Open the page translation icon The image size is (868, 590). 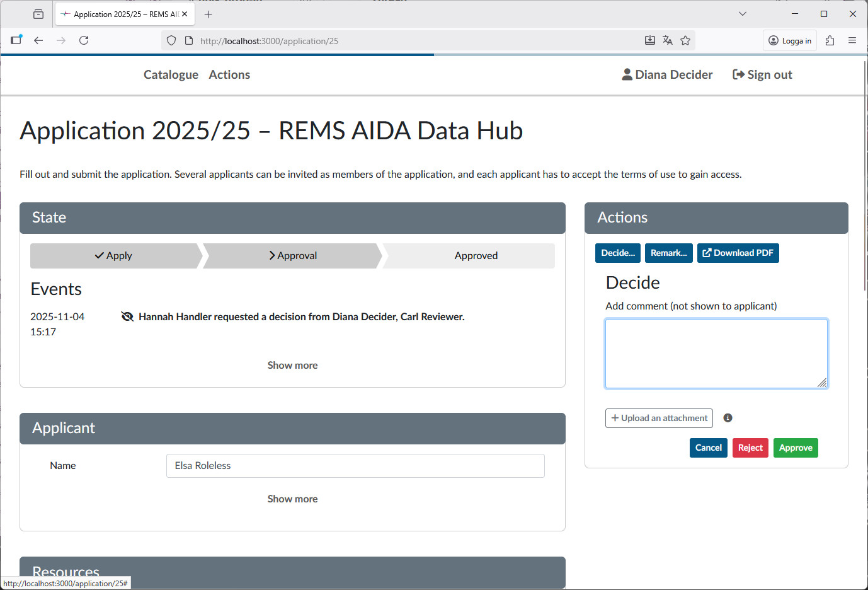tap(668, 40)
